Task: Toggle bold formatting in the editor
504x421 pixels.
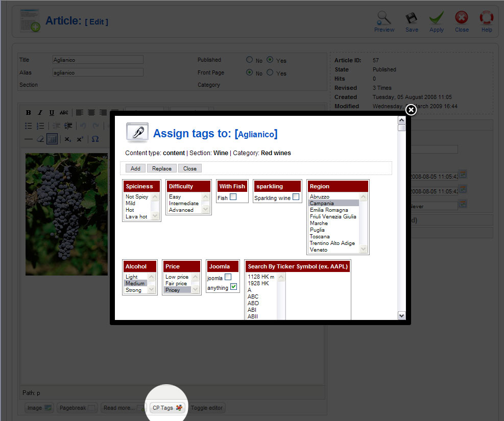Action: tap(29, 113)
